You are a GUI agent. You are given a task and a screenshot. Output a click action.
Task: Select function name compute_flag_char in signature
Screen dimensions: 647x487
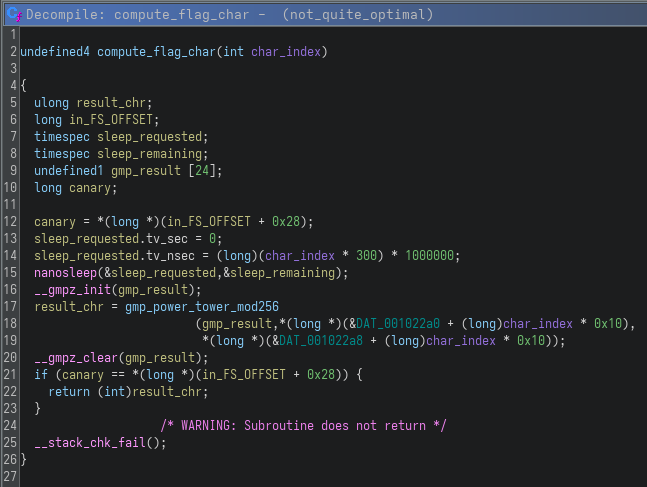coord(156,52)
